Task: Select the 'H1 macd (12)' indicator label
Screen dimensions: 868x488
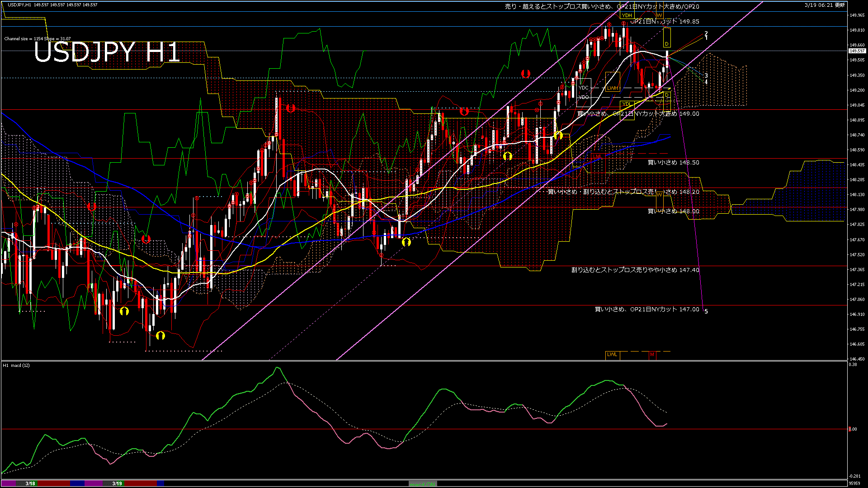Action: click(x=16, y=365)
